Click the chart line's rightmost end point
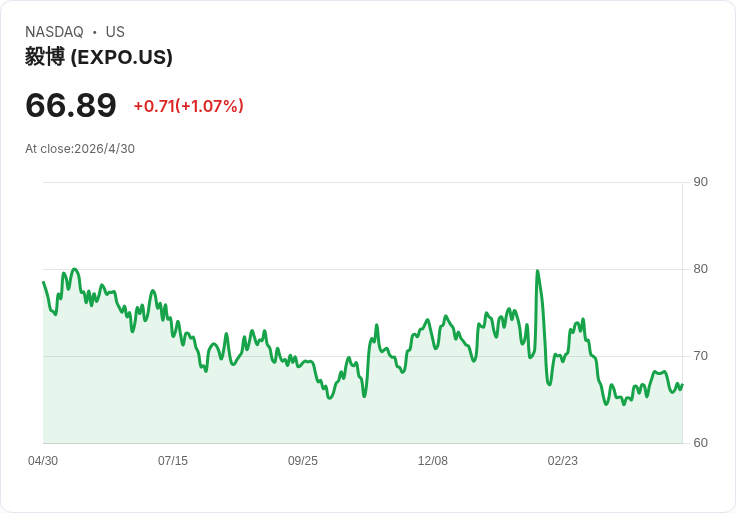The height and width of the screenshot is (513, 736). (x=682, y=385)
